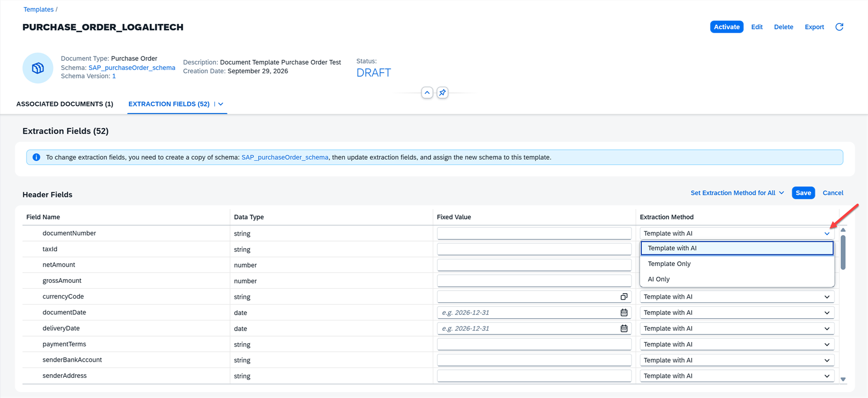Screen dimensions: 868x398
Task: Focus the Fixed Value field for taxId
Action: [534, 249]
